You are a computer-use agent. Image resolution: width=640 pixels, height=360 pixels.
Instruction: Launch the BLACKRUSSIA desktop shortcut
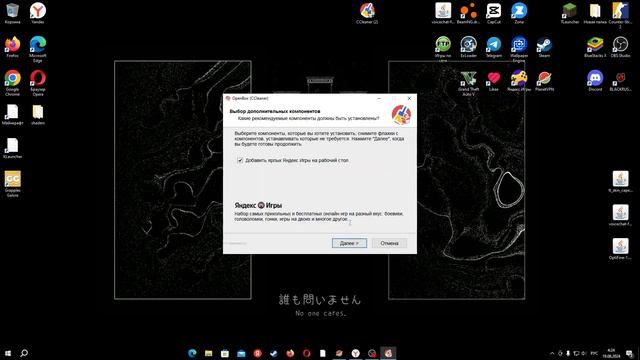coord(620,80)
